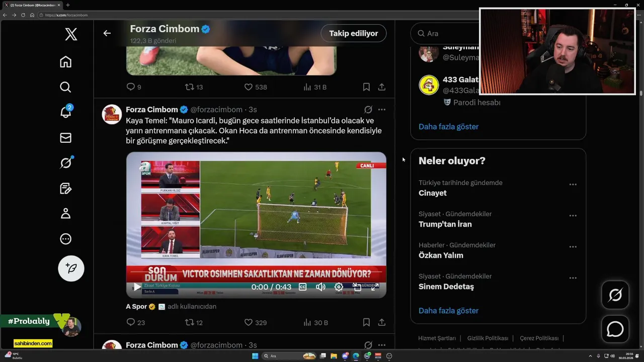This screenshot has height=362, width=644.
Task: Open File Explorer from taskbar
Action: pos(334,356)
